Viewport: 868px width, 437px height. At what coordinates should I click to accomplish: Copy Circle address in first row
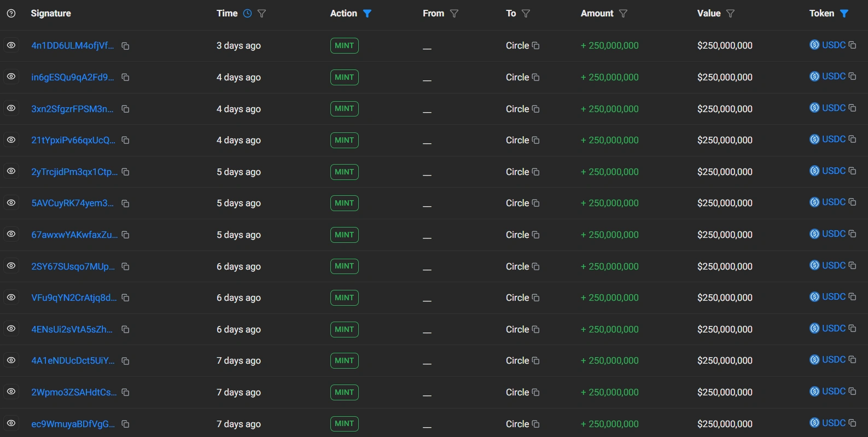(536, 46)
